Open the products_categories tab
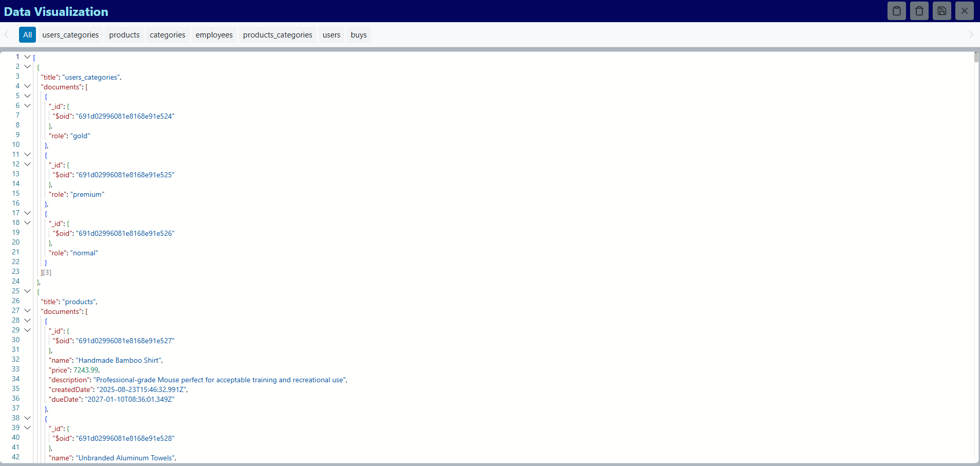 [278, 35]
